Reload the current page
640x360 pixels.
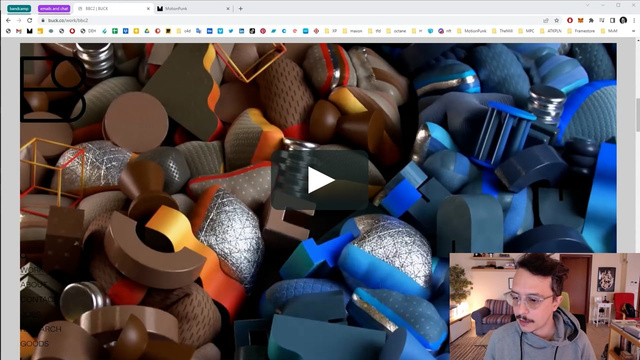tap(29, 20)
